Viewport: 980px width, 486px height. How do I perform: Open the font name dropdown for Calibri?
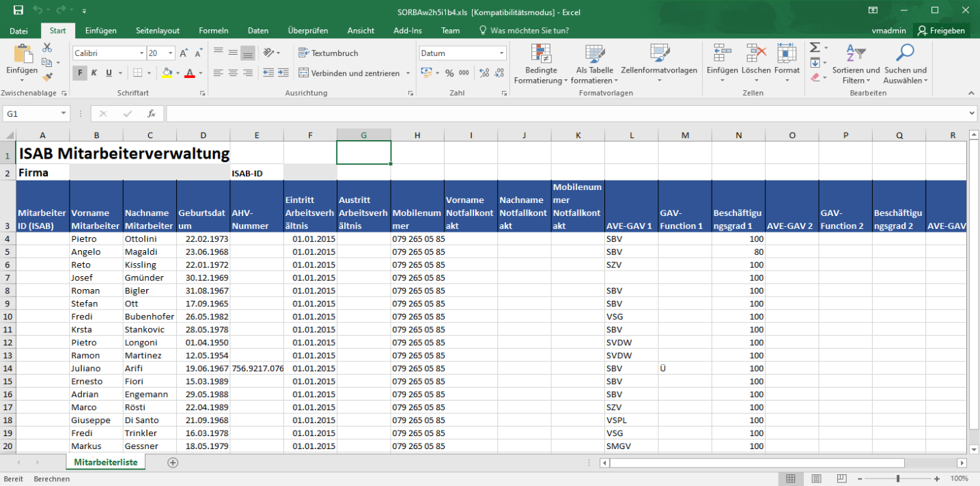tap(141, 53)
